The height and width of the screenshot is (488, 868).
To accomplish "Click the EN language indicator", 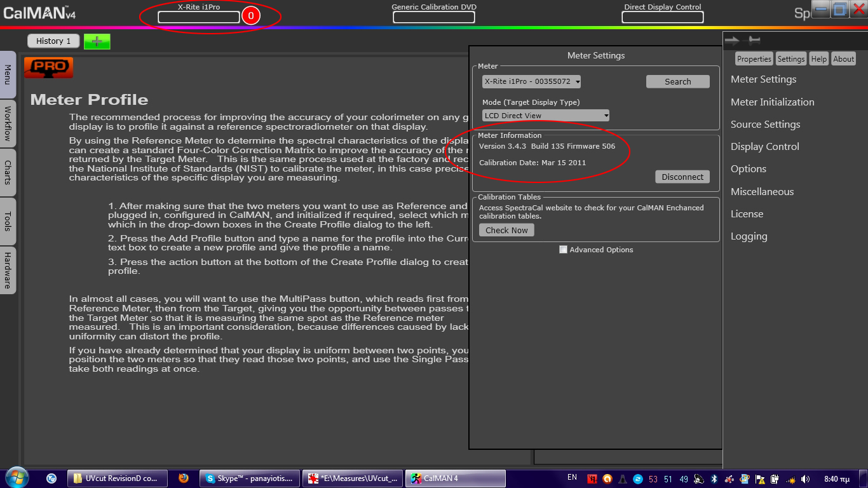I will coord(572,477).
